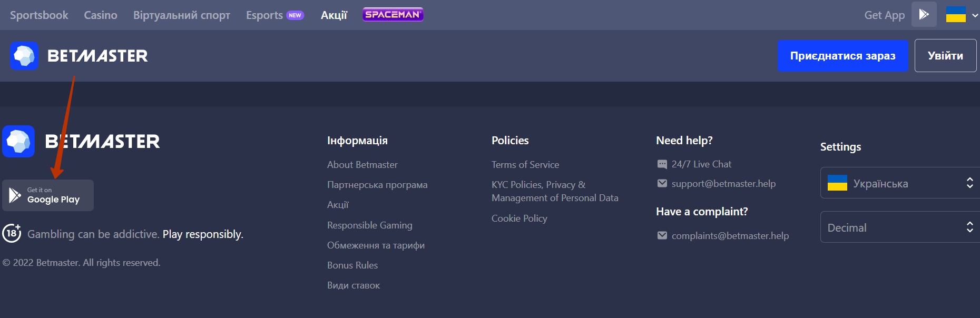The width and height of the screenshot is (980, 318).
Task: Click the Увійти login button
Action: tap(945, 56)
